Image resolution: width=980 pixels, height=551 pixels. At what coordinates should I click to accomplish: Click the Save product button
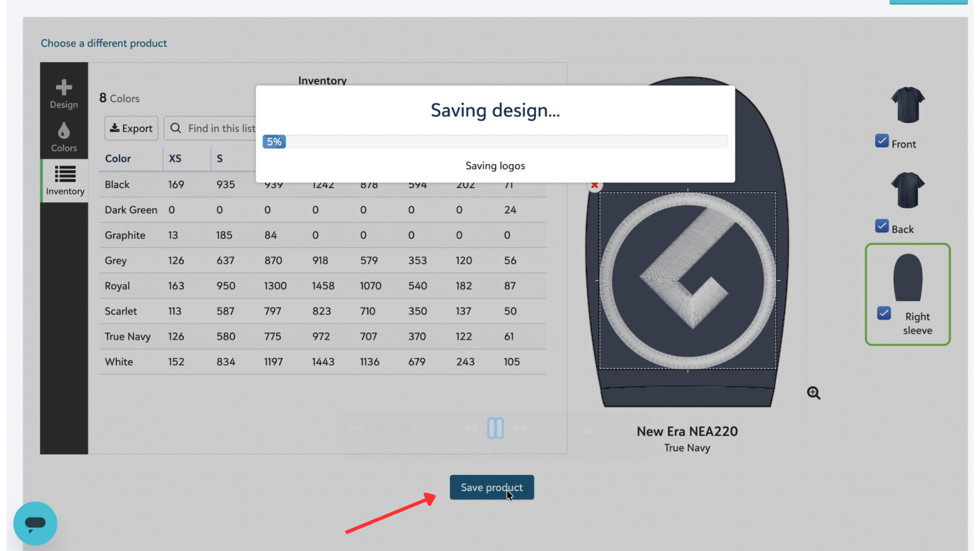491,487
